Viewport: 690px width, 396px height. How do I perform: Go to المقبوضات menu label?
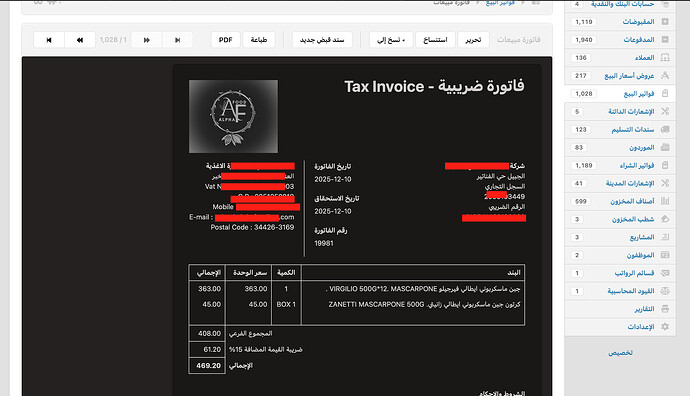[x=639, y=22]
